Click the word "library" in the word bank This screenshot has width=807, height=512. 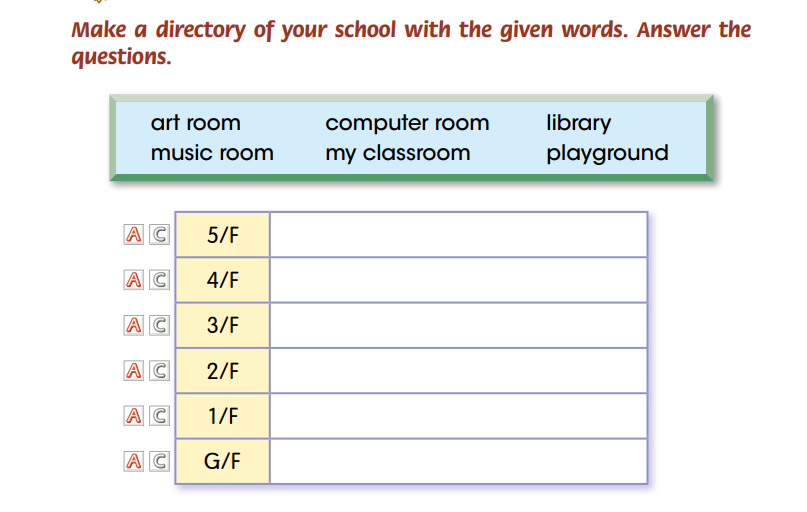click(578, 123)
